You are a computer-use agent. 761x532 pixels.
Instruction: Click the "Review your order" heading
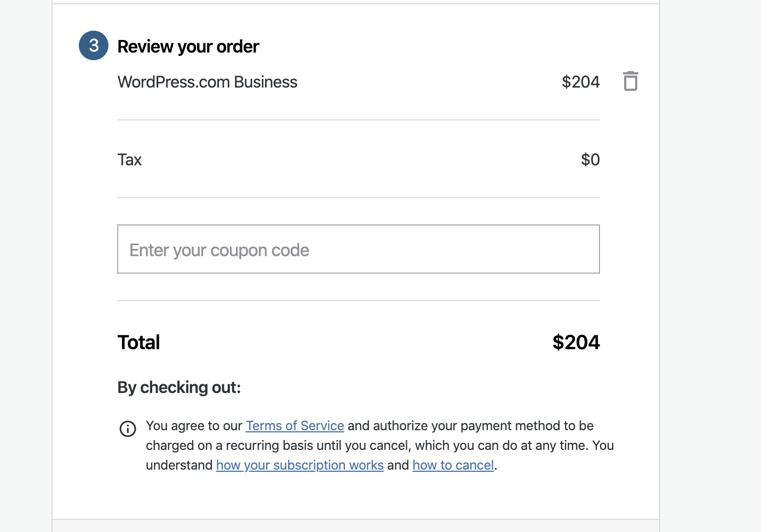(x=188, y=47)
